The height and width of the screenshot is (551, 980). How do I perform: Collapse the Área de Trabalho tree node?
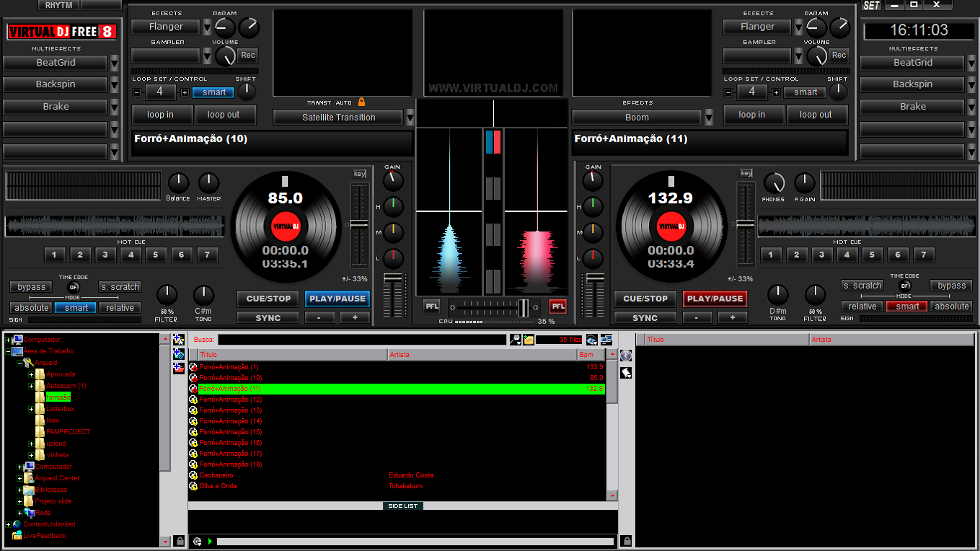tap(9, 351)
